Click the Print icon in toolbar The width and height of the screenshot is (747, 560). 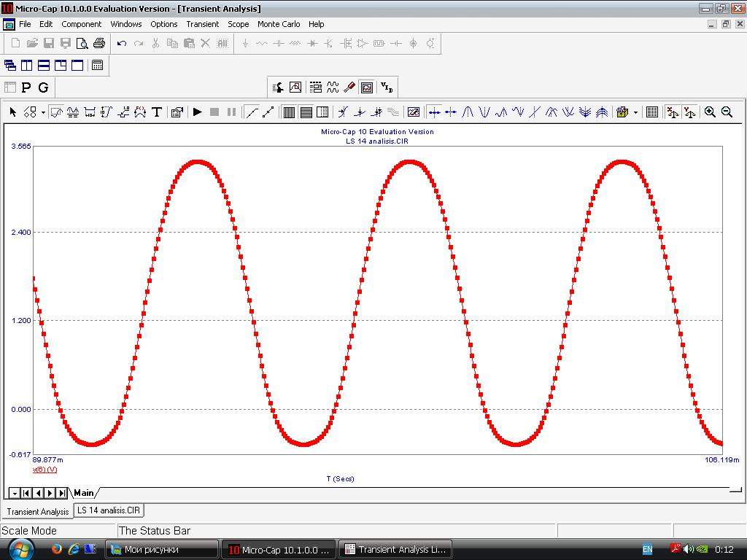(x=99, y=43)
